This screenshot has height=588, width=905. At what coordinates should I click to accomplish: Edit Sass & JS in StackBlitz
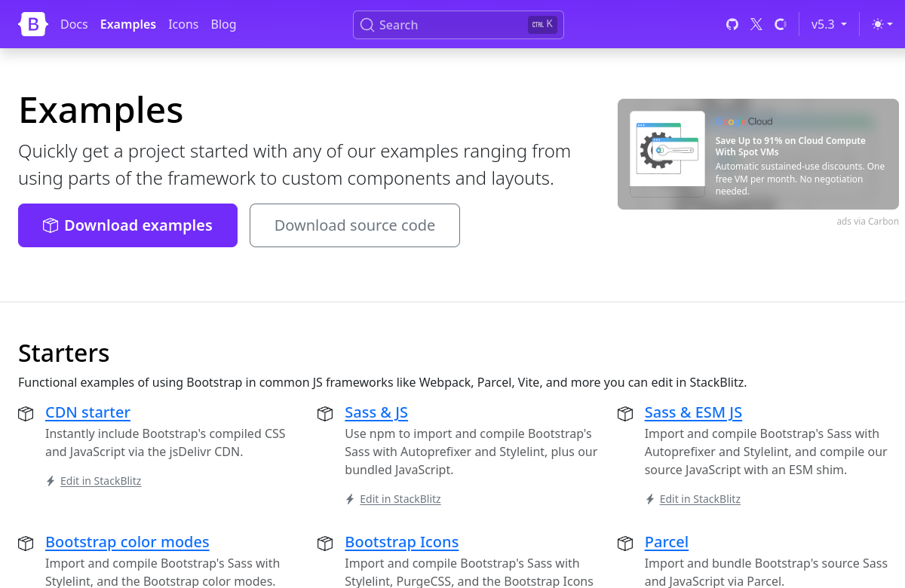pyautogui.click(x=400, y=499)
